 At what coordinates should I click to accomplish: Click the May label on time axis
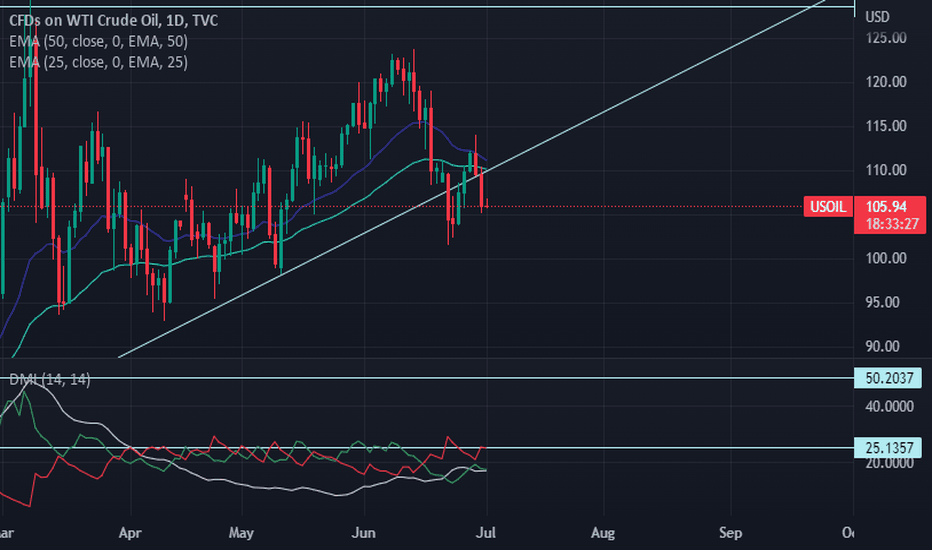click(241, 533)
